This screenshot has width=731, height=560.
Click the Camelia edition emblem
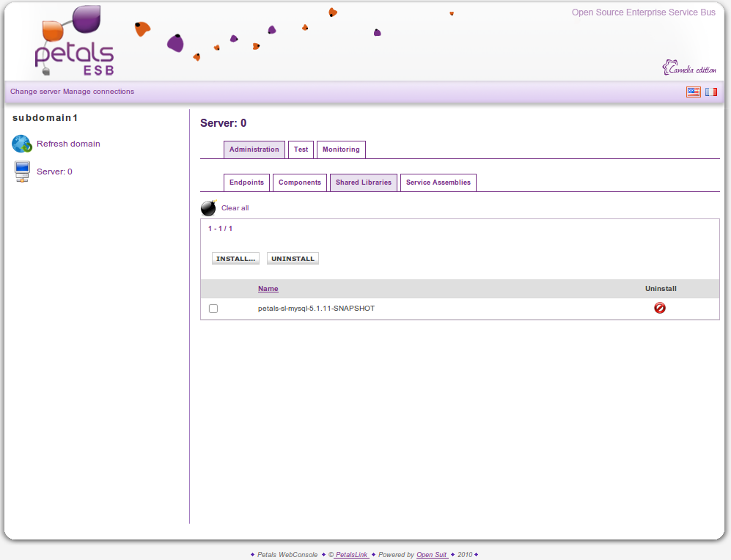click(x=689, y=68)
